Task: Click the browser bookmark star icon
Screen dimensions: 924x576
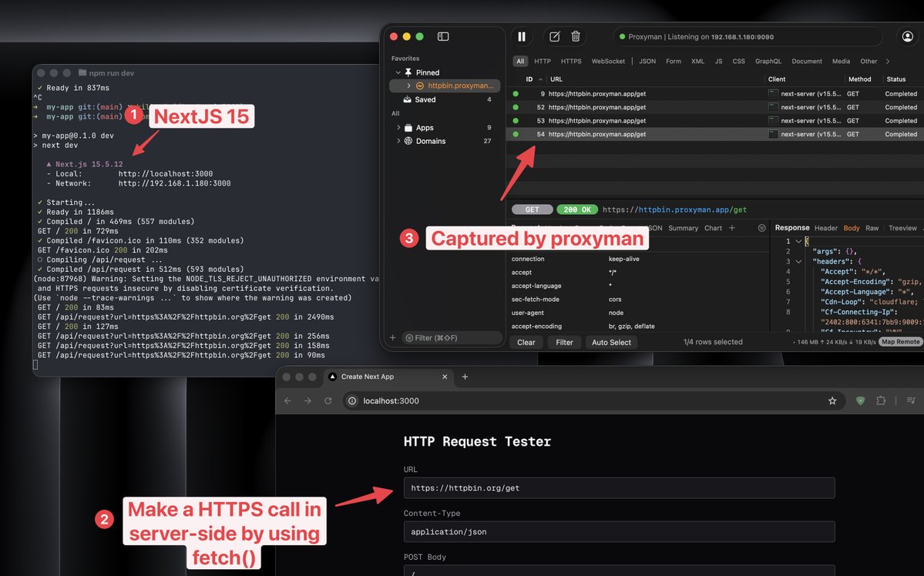Action: (832, 400)
